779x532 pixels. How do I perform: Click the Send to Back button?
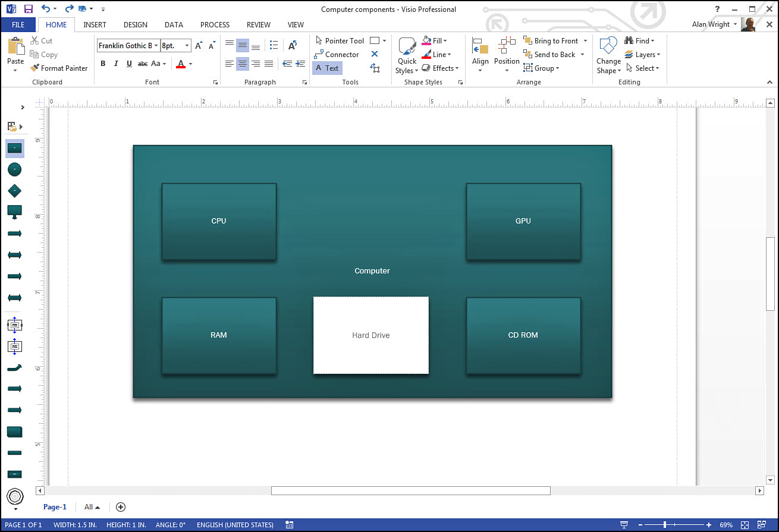click(x=549, y=55)
